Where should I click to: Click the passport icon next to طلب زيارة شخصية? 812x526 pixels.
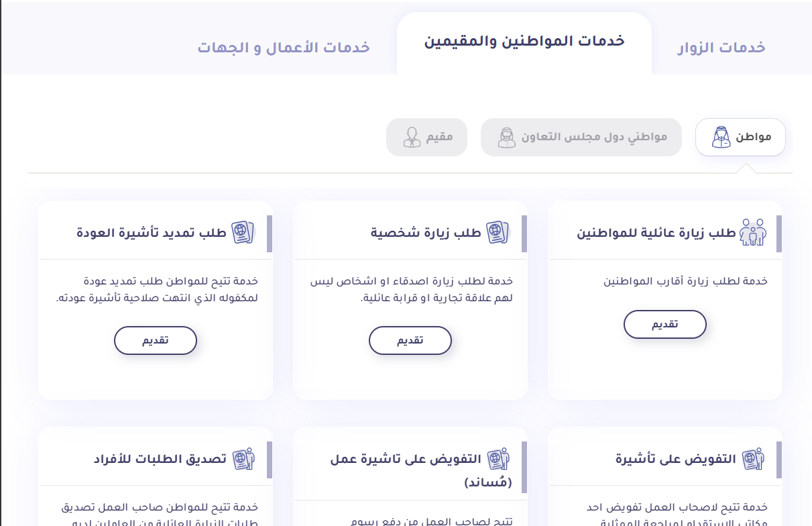(x=498, y=233)
